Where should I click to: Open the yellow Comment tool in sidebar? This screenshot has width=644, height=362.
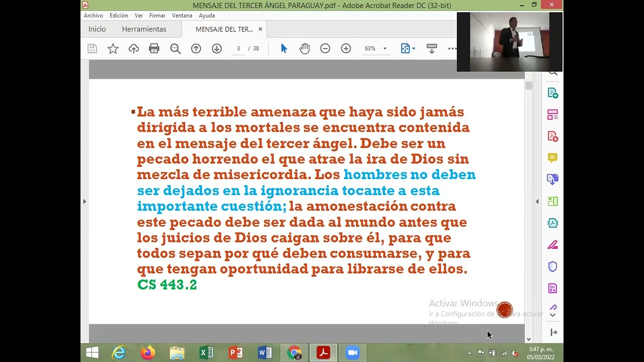pos(552,158)
